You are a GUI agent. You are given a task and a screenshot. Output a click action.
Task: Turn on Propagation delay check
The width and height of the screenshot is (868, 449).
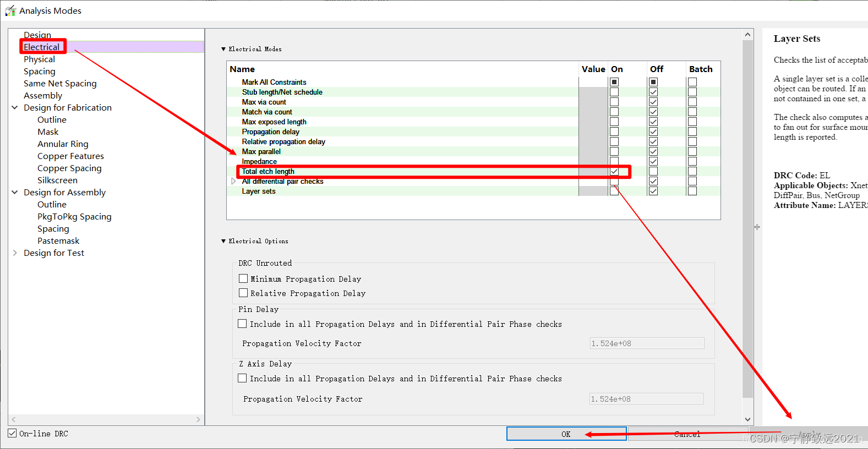coord(614,132)
